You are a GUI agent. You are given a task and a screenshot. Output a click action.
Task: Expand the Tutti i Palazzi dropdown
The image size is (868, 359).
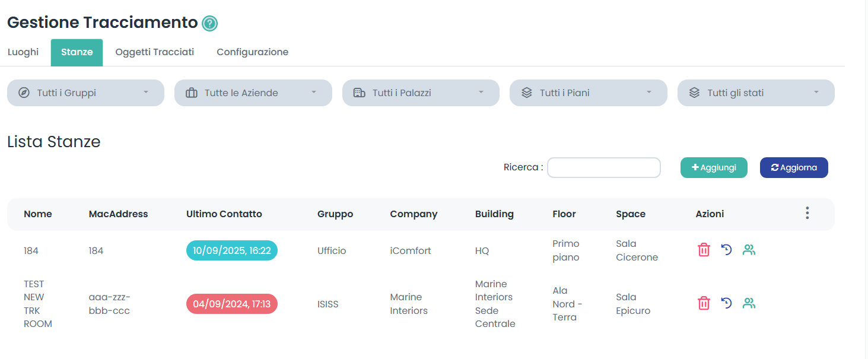click(x=421, y=93)
